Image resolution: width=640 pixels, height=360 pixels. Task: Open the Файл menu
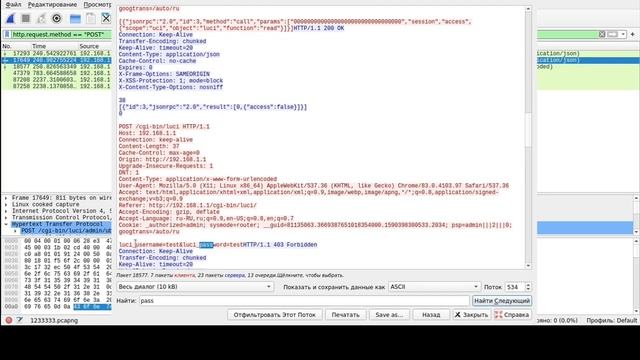(13, 4)
